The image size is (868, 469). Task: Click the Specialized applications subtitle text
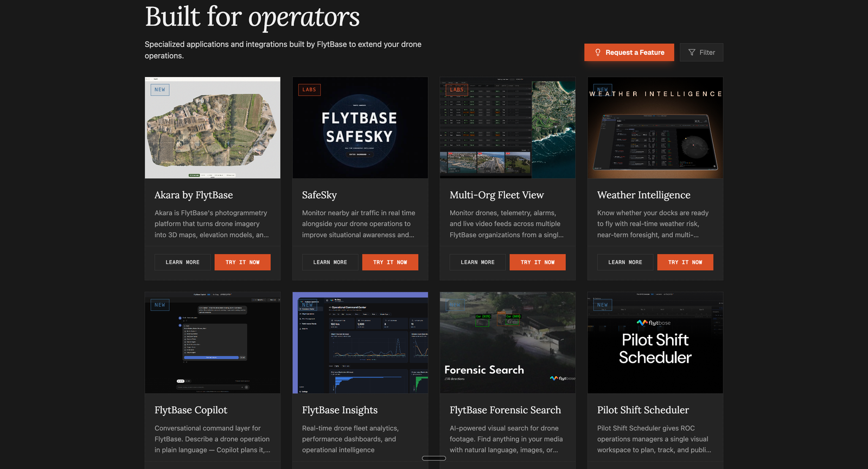(x=283, y=50)
